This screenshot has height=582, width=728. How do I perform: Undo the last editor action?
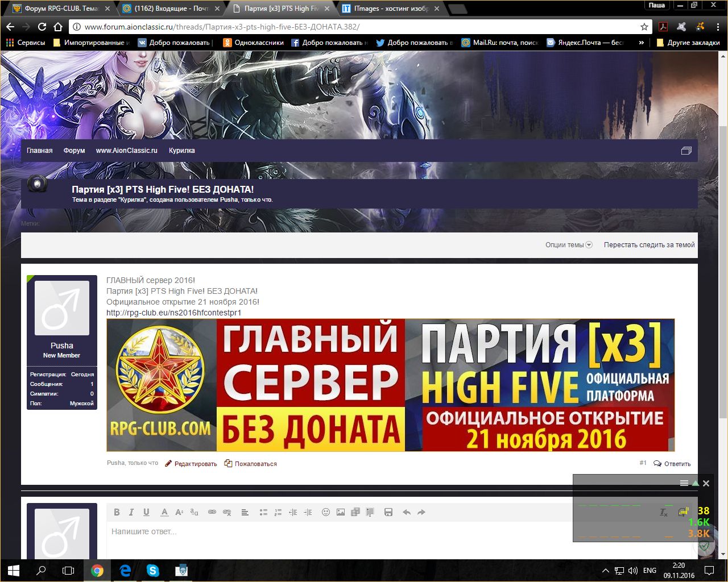[x=407, y=512]
